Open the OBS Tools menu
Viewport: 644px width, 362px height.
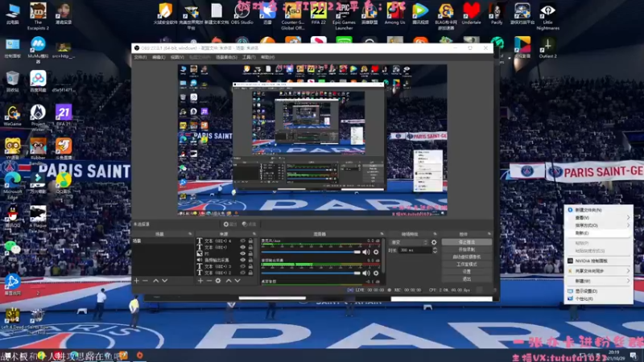(249, 57)
